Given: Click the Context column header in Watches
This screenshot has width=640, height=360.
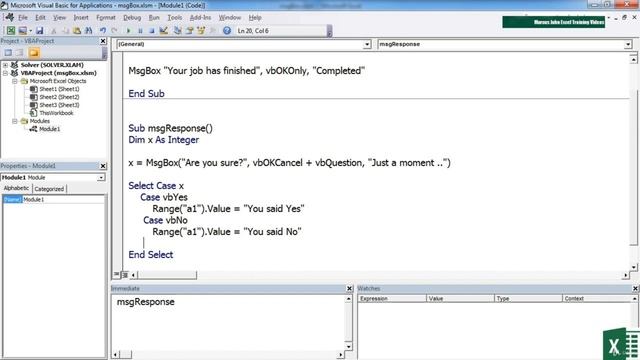Looking at the screenshot, I should [597, 298].
